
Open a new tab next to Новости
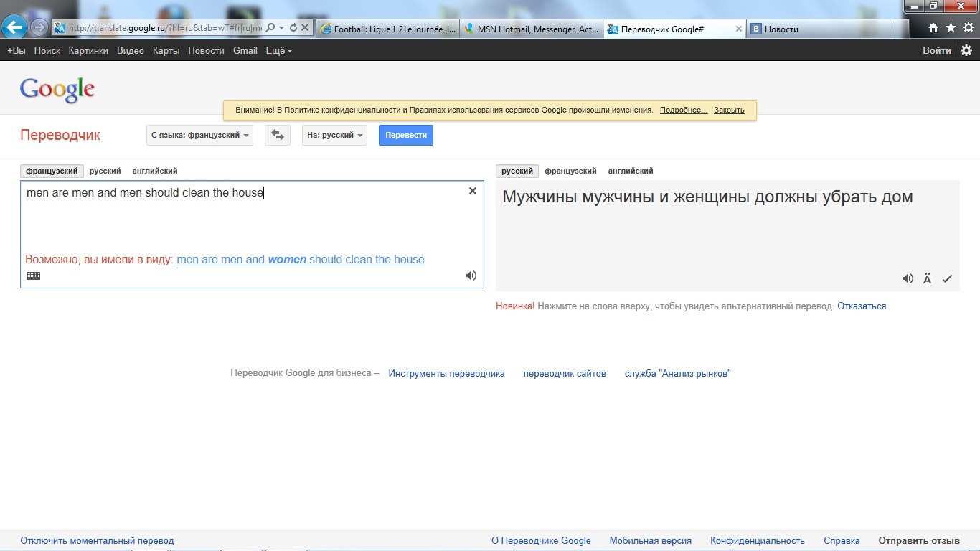point(900,29)
